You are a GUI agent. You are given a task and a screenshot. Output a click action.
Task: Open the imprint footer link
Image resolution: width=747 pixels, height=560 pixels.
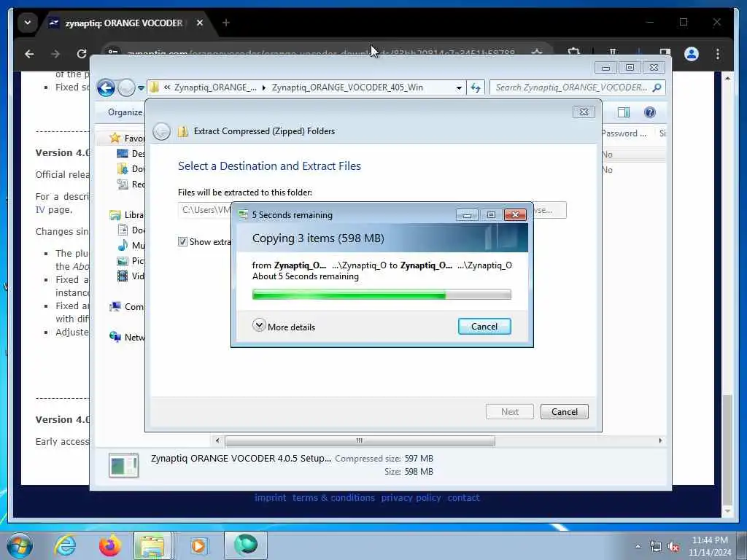tap(270, 497)
